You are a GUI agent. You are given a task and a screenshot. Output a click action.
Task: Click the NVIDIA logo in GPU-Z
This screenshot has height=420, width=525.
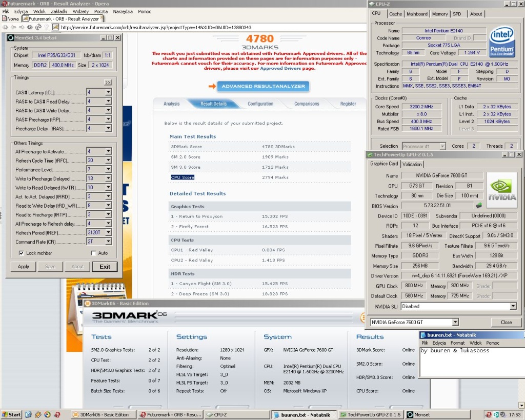(501, 189)
